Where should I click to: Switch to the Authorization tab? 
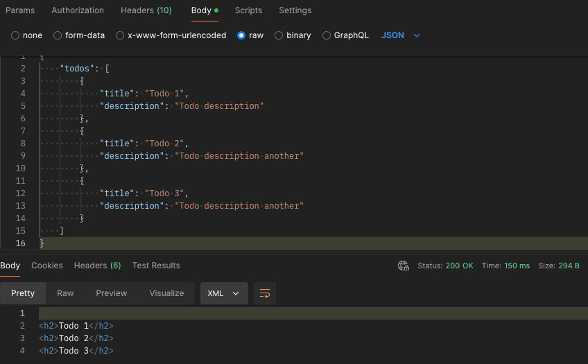point(78,10)
